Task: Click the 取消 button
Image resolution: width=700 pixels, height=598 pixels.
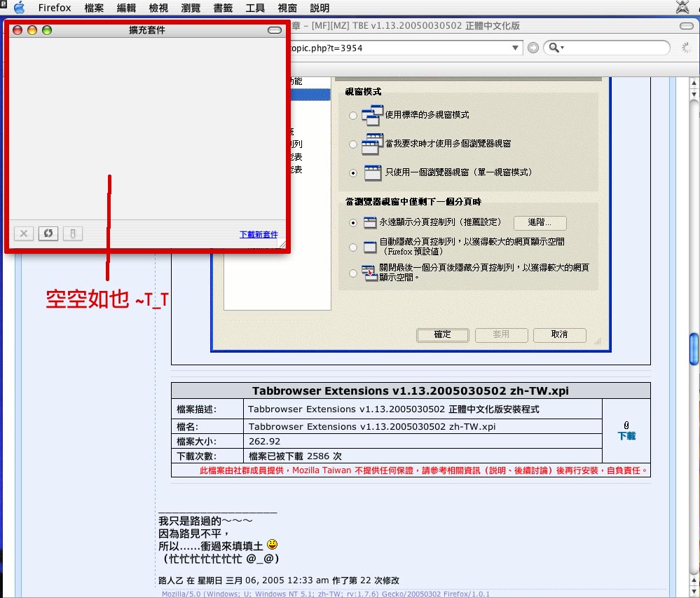Action: pyautogui.click(x=559, y=335)
